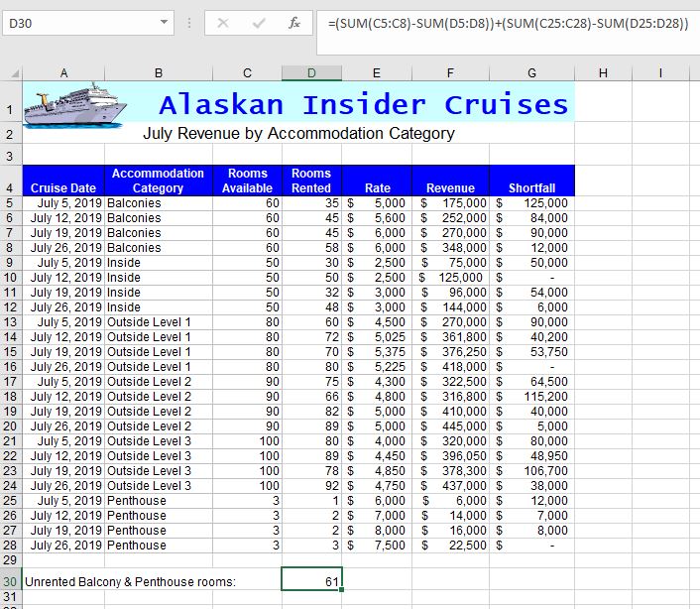Select the column A header
The height and width of the screenshot is (609, 700).
click(63, 72)
